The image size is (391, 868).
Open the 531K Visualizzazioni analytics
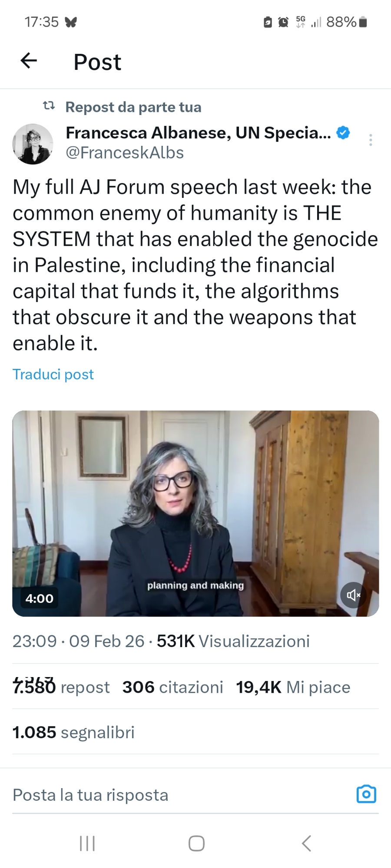click(x=233, y=641)
